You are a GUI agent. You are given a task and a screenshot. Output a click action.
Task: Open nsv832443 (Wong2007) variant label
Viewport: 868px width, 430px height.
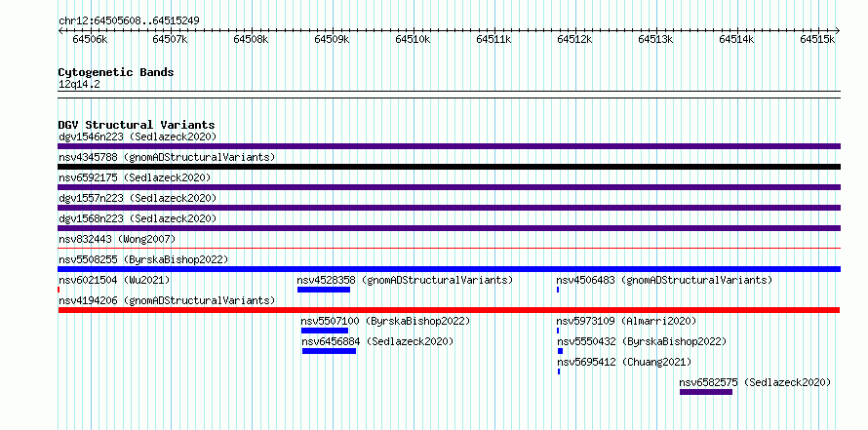(x=117, y=239)
